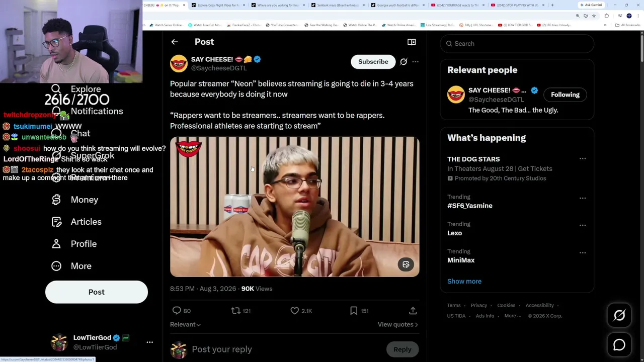
Task: Click the Grok icon next to Subscribe
Action: pyautogui.click(x=404, y=62)
